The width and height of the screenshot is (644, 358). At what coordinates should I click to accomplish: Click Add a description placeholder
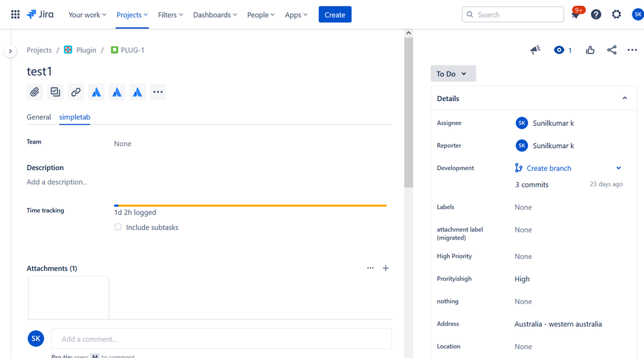pos(57,182)
